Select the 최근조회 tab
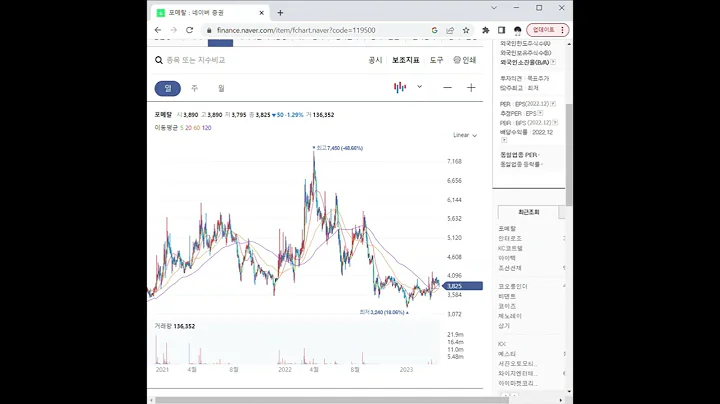This screenshot has height=404, width=720. pos(529,212)
